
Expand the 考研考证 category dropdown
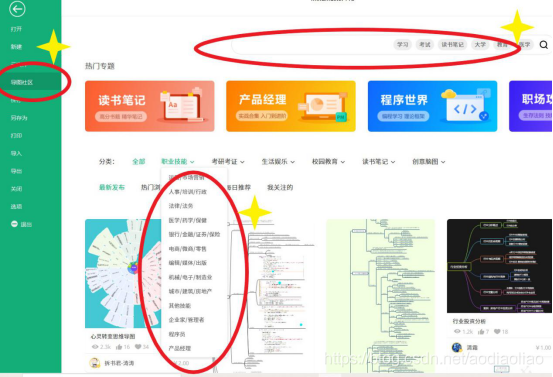pos(228,162)
